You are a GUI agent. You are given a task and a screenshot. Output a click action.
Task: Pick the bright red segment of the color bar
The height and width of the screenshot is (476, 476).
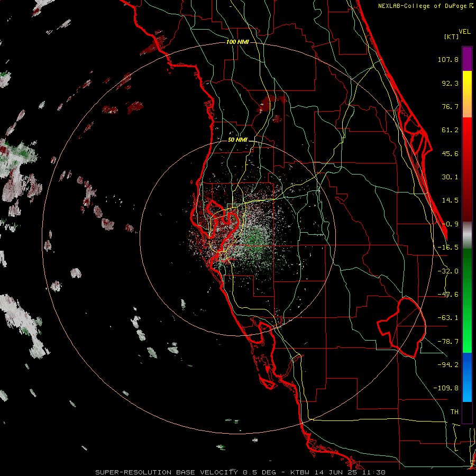[467, 135]
